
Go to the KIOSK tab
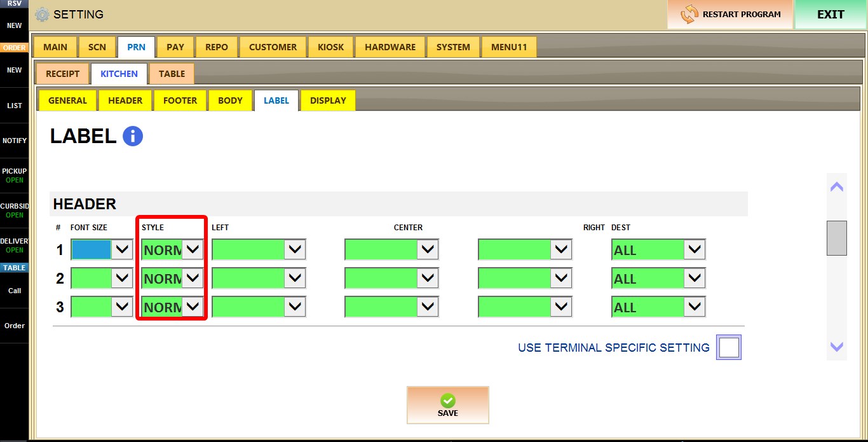click(x=330, y=47)
